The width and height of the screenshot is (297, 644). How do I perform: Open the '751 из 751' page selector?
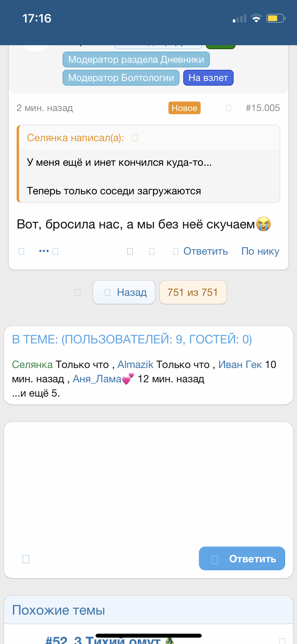(x=193, y=292)
